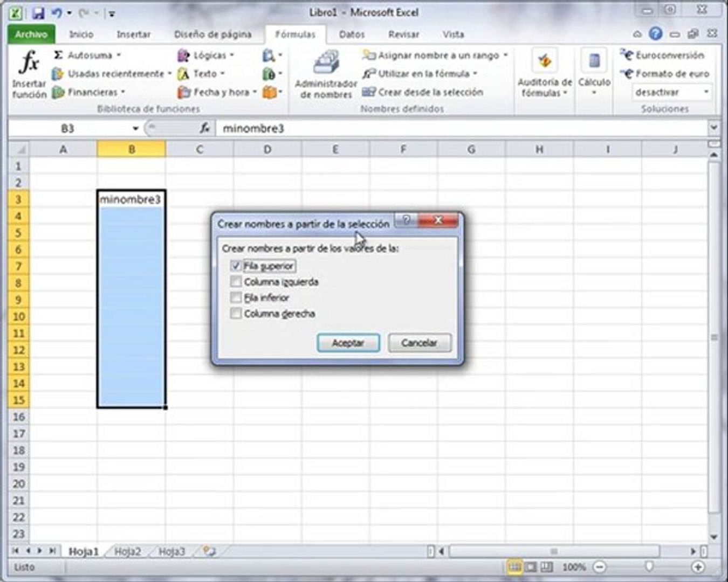Click the Insert Worksheet tab icon
The image size is (728, 582).
click(x=209, y=551)
